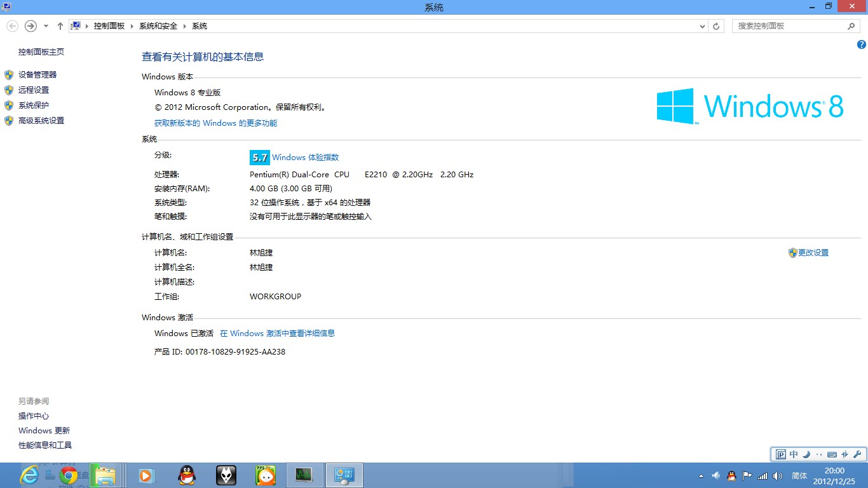Screen dimensions: 868x488
Task: Open the media player taskbar icon
Action: pos(146,475)
